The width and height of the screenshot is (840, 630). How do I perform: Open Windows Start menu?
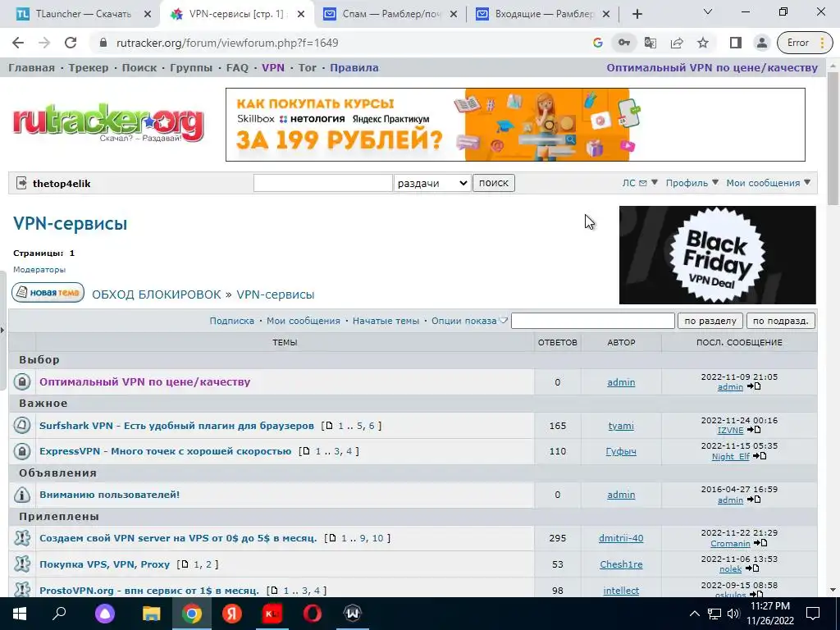[x=19, y=614]
